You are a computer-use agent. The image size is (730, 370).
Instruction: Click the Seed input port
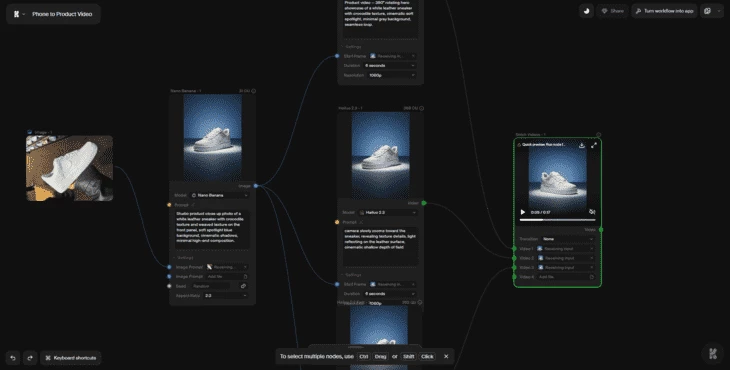(169, 286)
